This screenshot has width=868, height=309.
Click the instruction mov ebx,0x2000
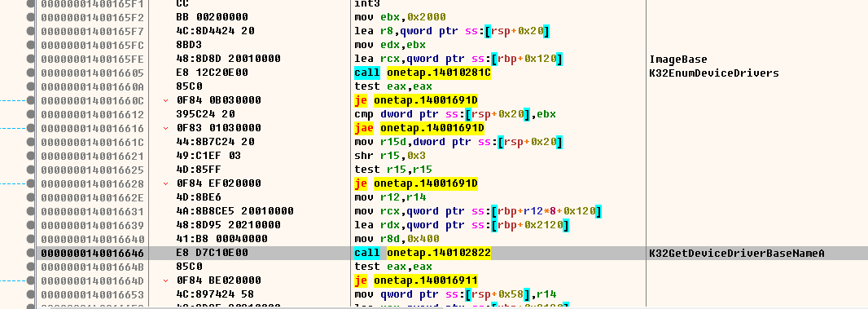pyautogui.click(x=401, y=17)
